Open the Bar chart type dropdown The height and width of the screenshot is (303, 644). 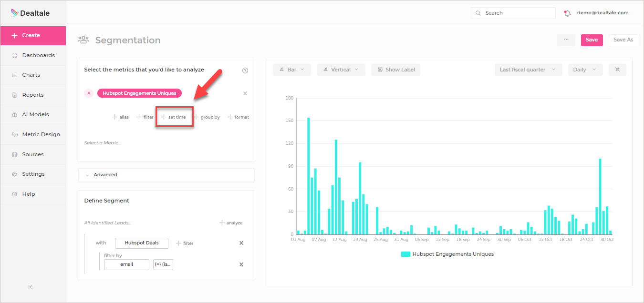292,70
